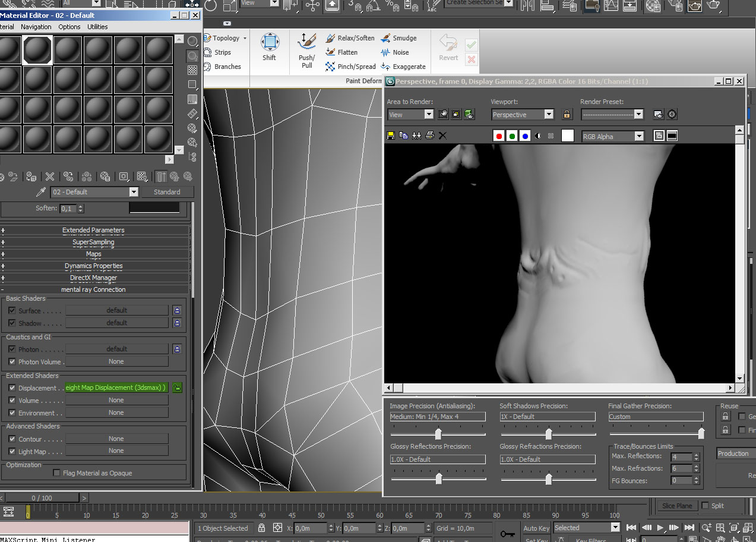Put material to library icon
The image size is (756, 542).
[x=105, y=177]
